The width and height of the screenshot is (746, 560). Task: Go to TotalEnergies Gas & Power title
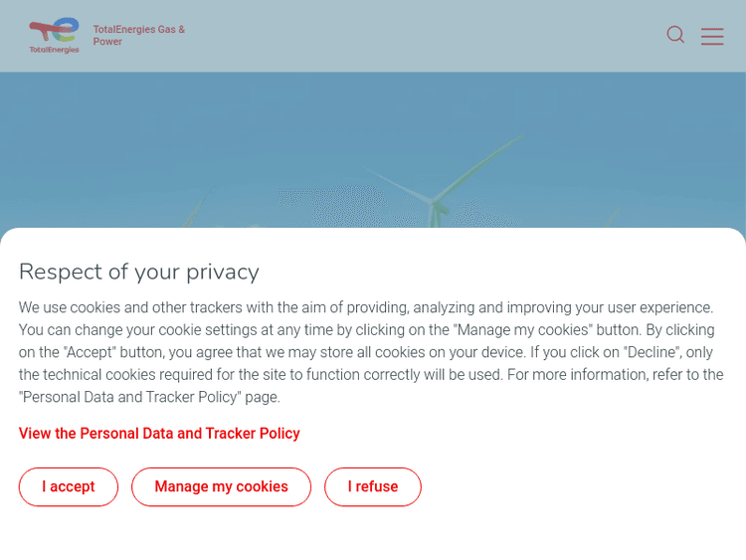click(138, 36)
